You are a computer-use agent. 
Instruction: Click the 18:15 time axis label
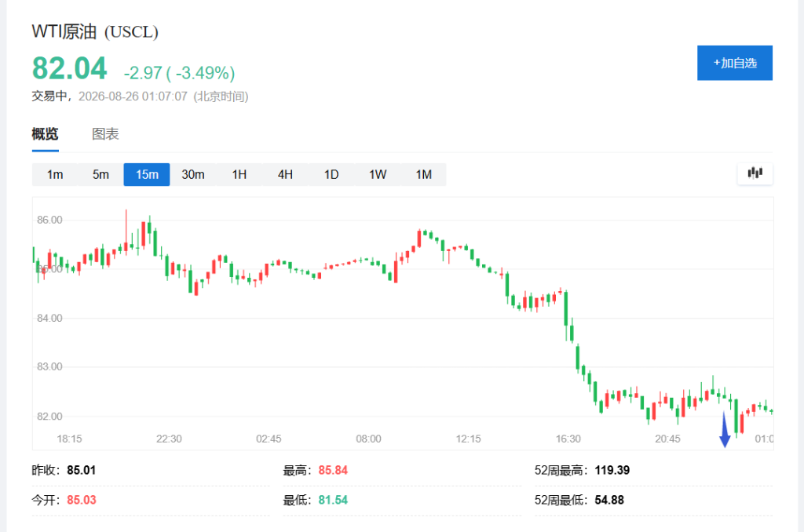[x=69, y=439]
